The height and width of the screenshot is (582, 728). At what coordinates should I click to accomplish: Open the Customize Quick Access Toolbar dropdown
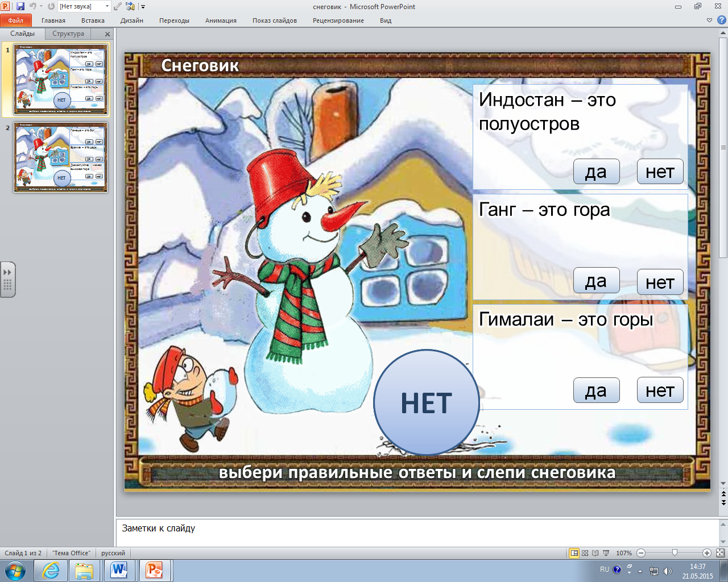[143, 7]
